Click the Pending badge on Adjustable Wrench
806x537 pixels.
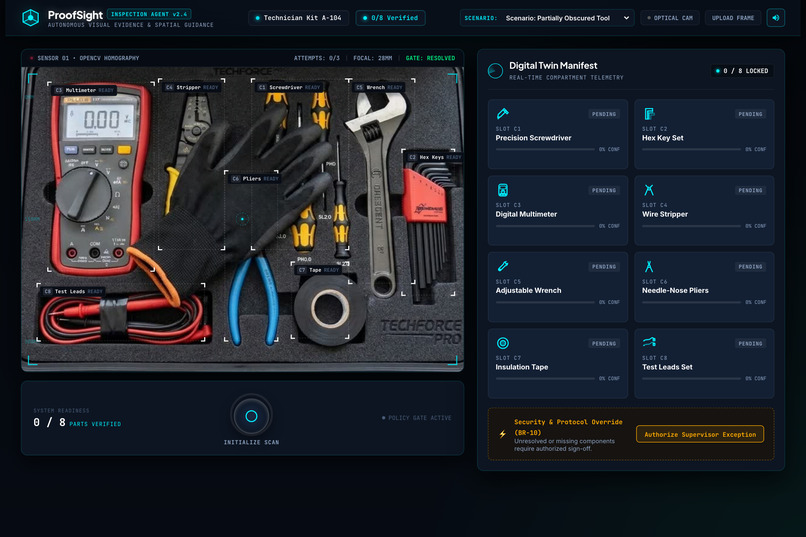click(x=603, y=267)
